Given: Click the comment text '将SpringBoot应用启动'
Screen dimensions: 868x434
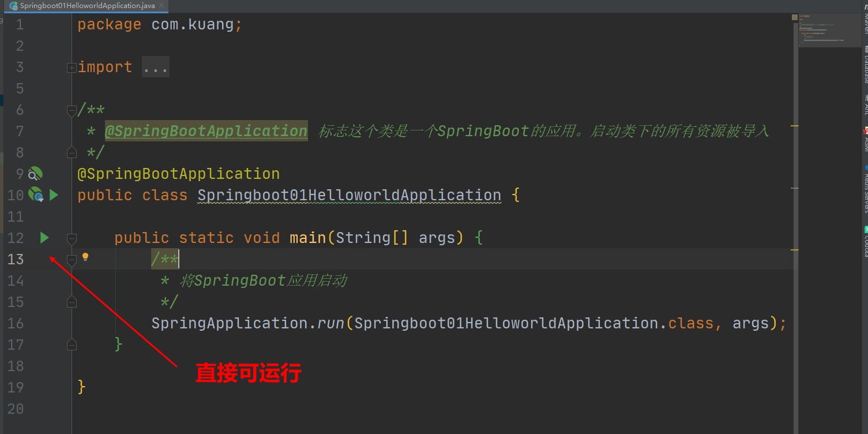Looking at the screenshot, I should tap(263, 280).
